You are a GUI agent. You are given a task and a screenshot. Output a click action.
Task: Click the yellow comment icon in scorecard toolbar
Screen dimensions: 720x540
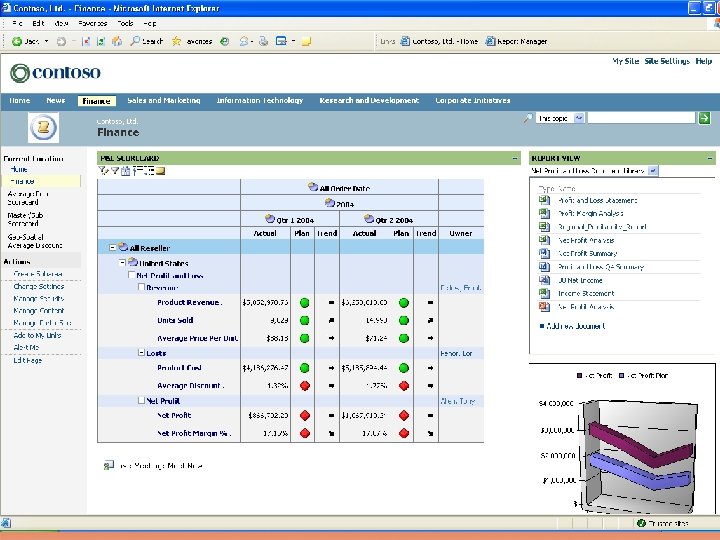click(160, 171)
